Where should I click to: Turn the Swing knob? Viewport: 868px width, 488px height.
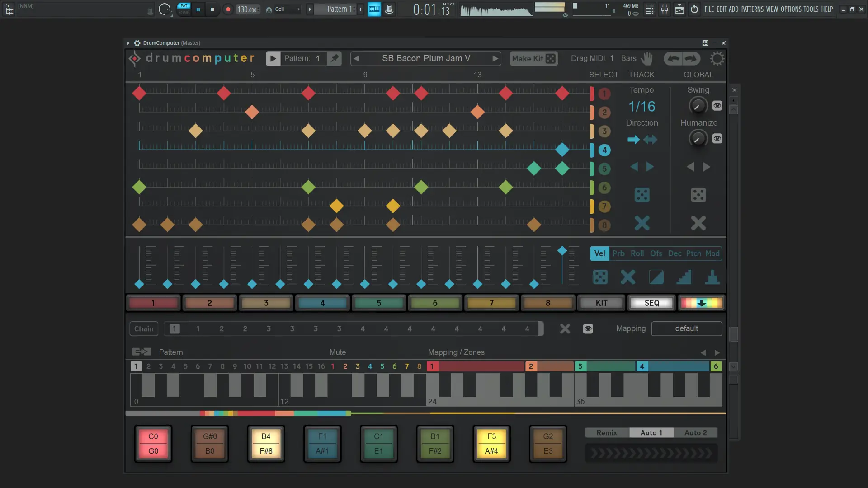point(698,106)
